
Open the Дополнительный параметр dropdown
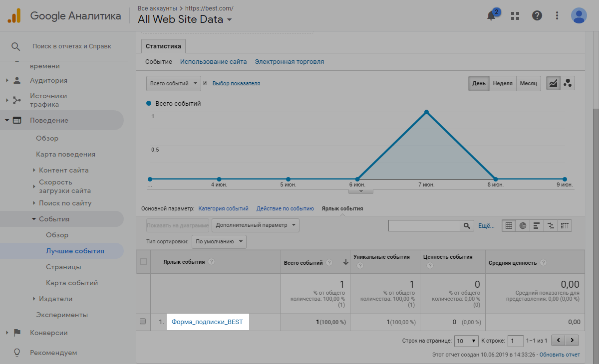pyautogui.click(x=255, y=225)
